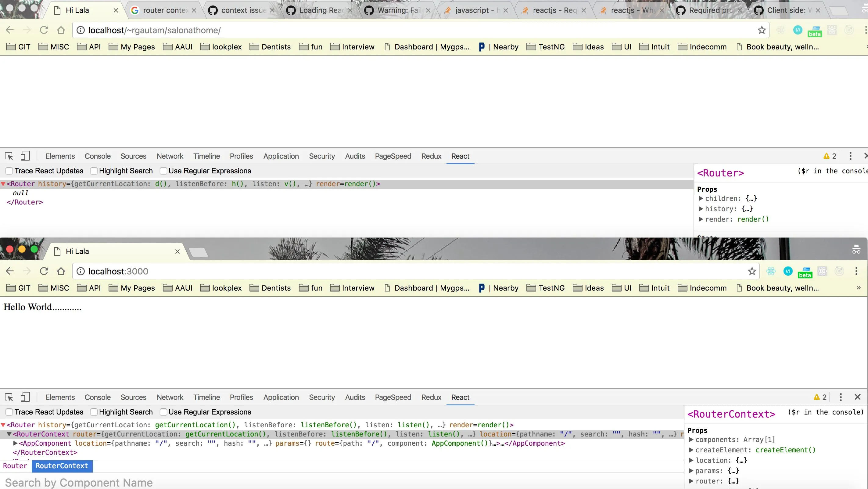Image resolution: width=868 pixels, height=489 pixels.
Task: Open Redux tab in bottom DevTools
Action: point(431,397)
